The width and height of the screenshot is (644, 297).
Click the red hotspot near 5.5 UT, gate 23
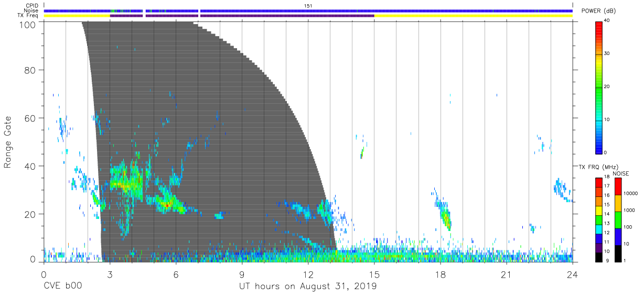pos(167,205)
